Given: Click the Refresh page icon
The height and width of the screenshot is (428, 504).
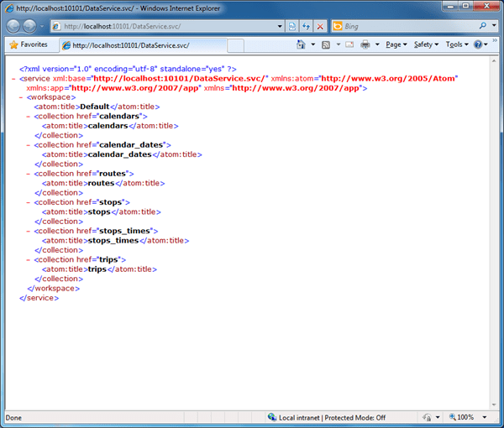Looking at the screenshot, I should [305, 26].
